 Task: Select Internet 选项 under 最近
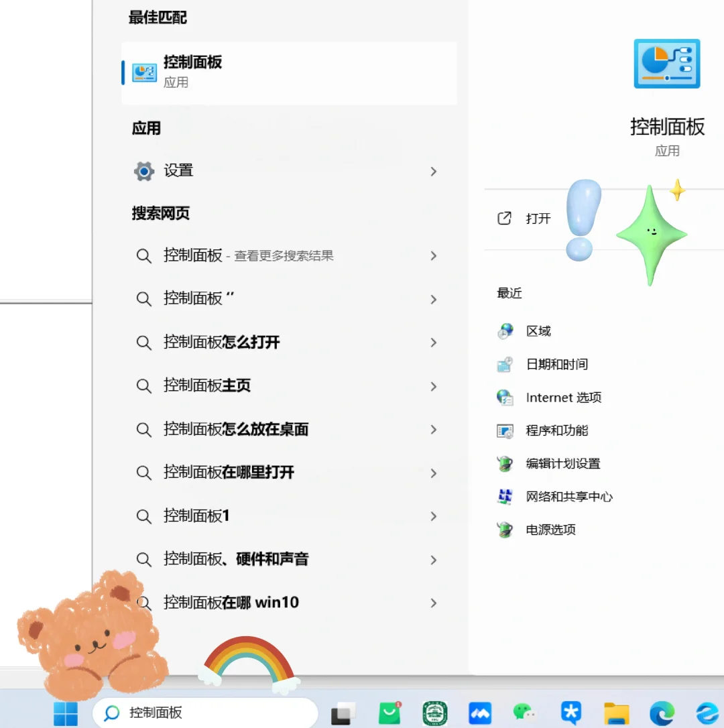point(564,397)
